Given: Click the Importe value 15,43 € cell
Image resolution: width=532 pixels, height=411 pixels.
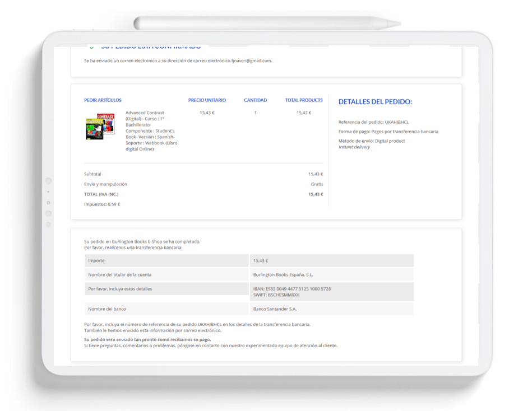Looking at the screenshot, I should tap(261, 260).
